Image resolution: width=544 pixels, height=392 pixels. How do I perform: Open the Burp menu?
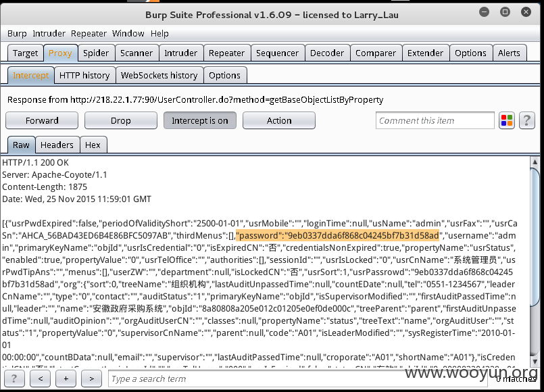click(x=17, y=34)
